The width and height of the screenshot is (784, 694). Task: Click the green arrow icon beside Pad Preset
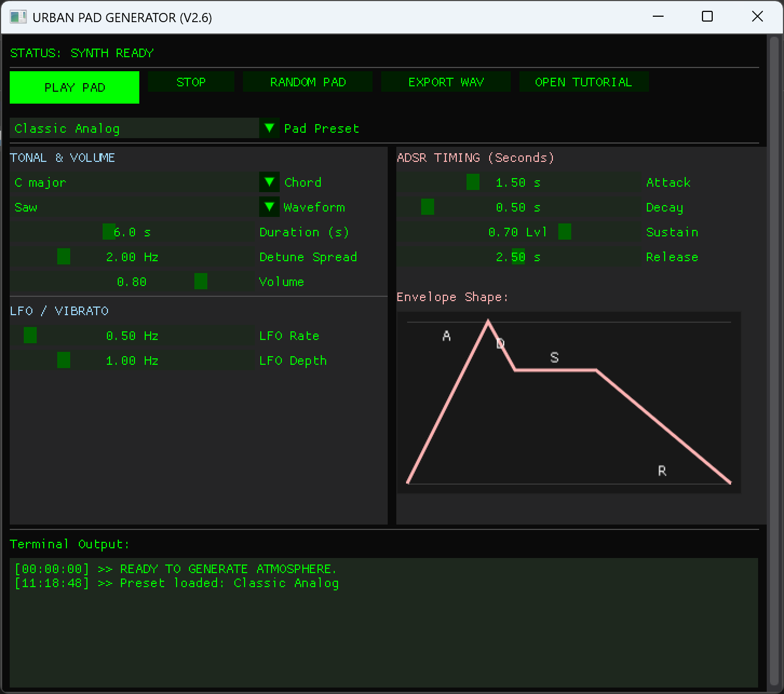pos(269,128)
